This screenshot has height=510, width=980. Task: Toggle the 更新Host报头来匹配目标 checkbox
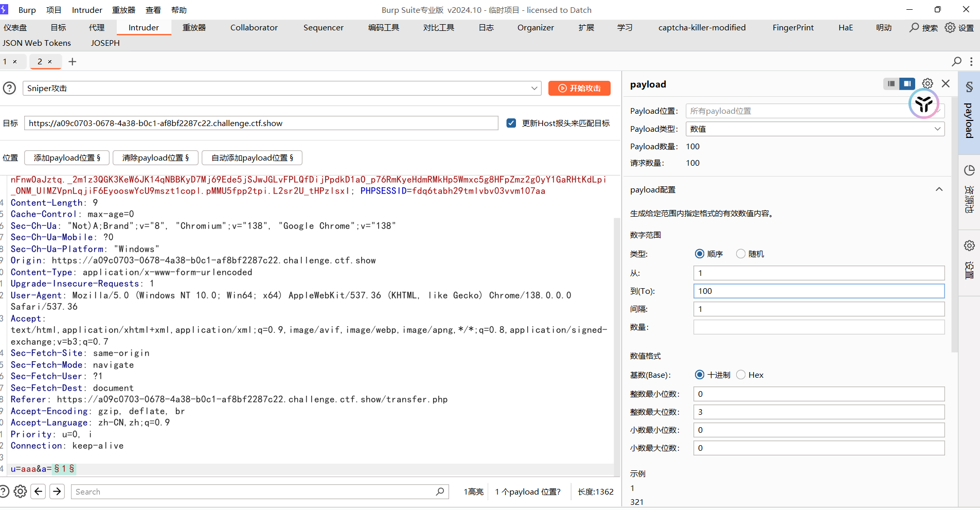(511, 123)
